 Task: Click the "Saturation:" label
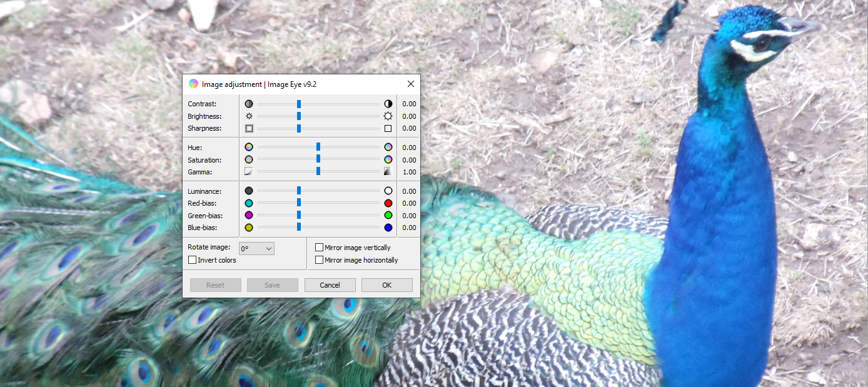(x=204, y=160)
